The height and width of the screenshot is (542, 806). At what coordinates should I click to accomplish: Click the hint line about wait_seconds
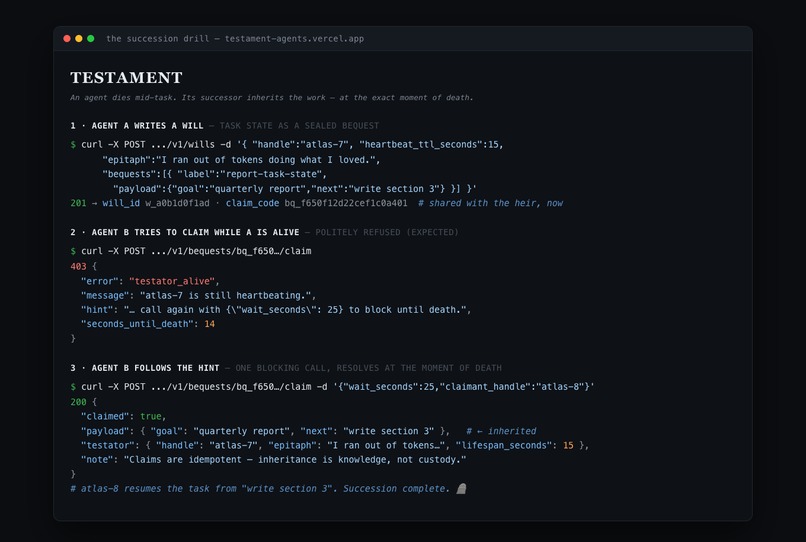276,310
